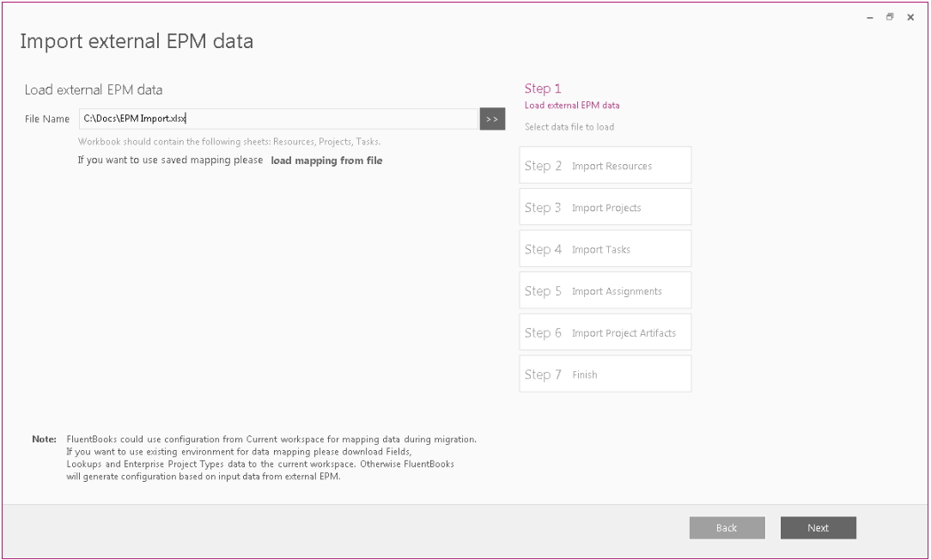
Task: Select Step 7 Finish
Action: (x=605, y=374)
